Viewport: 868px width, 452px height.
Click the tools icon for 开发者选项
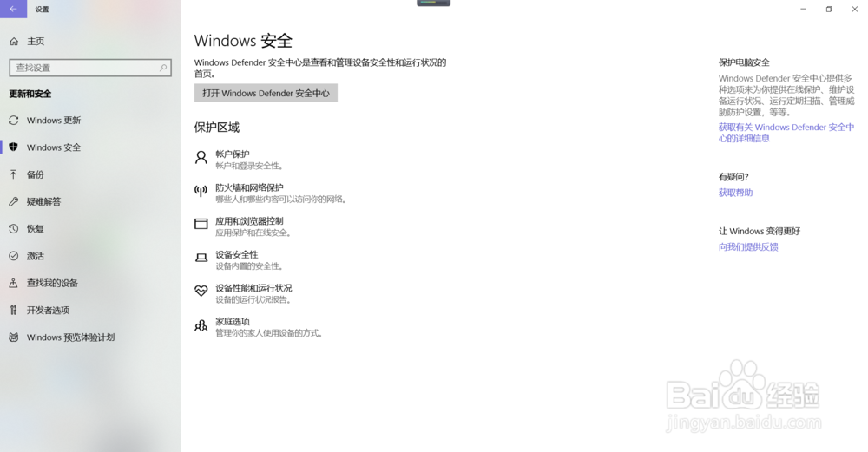click(14, 310)
